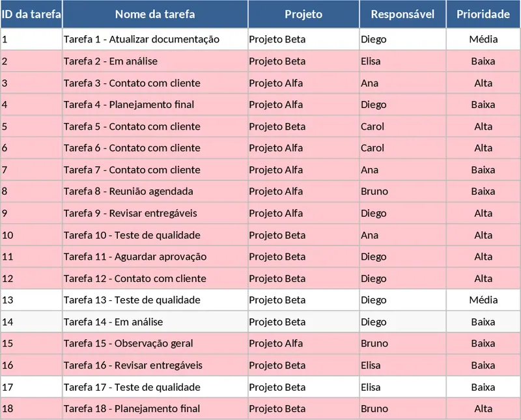Image resolution: width=521 pixels, height=420 pixels.
Task: Select the 'Baixa' priority cell of Tarefa 14
Action: click(483, 322)
